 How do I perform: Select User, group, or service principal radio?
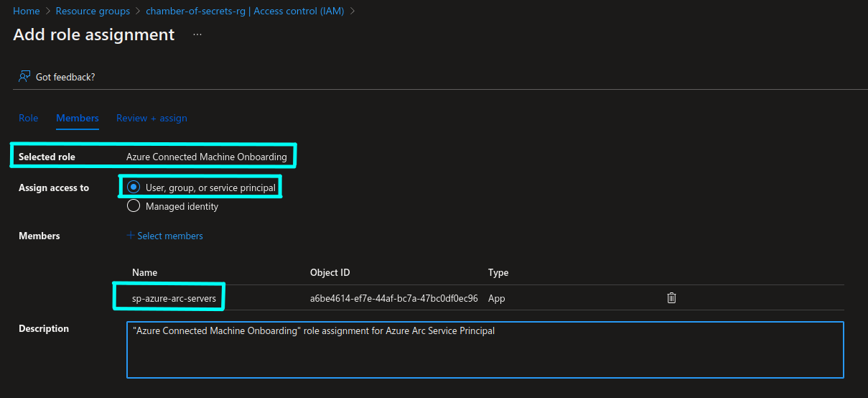(133, 188)
